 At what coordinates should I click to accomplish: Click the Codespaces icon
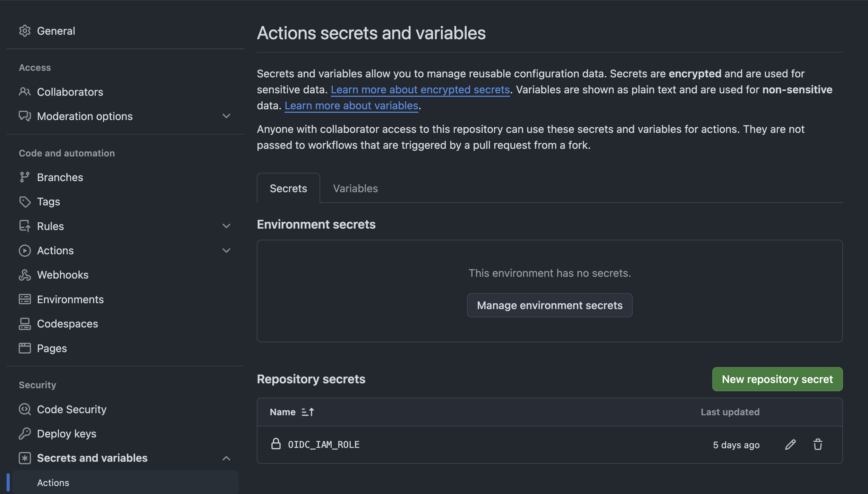click(x=25, y=324)
